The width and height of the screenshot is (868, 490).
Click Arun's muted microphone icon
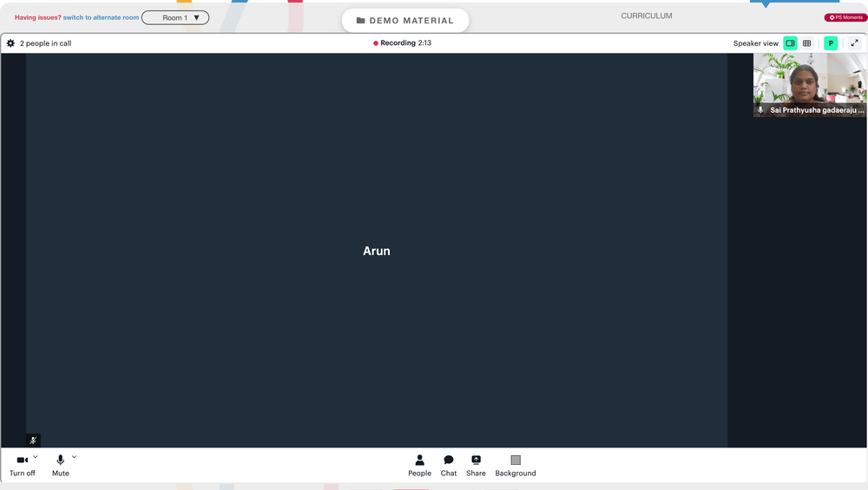click(33, 441)
